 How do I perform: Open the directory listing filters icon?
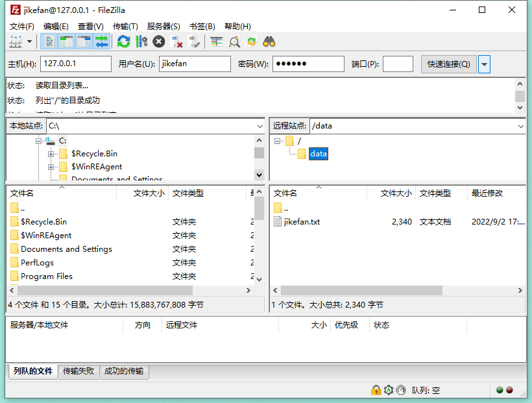[216, 42]
